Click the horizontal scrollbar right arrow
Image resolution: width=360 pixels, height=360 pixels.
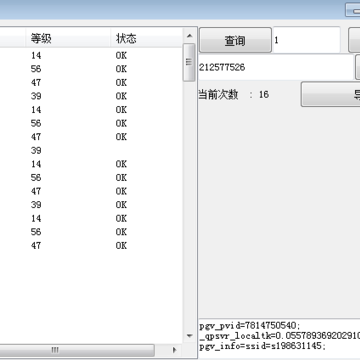[174, 350]
